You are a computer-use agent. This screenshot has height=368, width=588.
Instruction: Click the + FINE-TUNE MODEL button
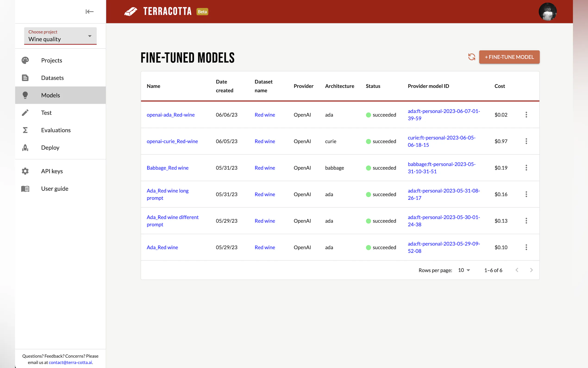click(509, 57)
